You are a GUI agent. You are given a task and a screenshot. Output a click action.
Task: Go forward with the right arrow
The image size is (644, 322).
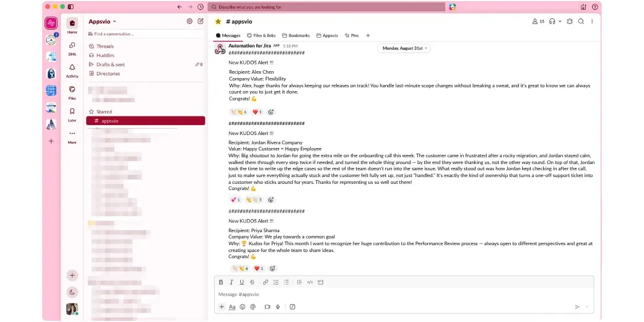click(x=190, y=7)
